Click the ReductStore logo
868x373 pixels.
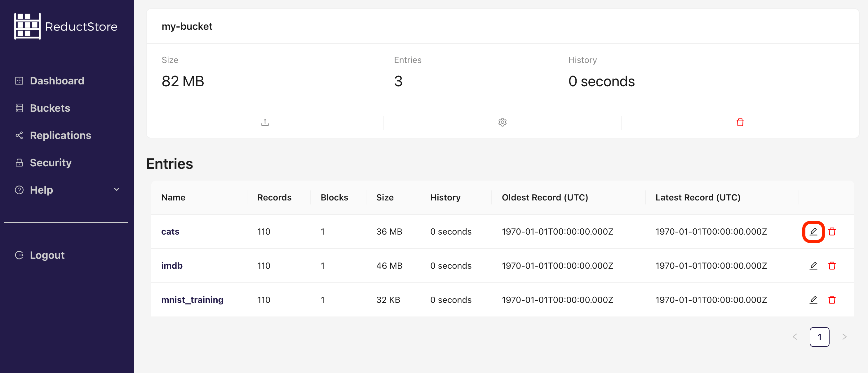point(66,26)
